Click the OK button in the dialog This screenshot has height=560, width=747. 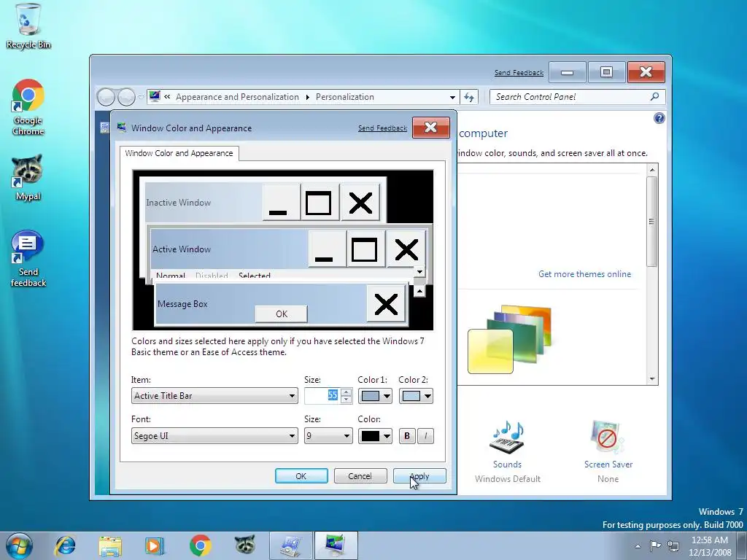[301, 475]
